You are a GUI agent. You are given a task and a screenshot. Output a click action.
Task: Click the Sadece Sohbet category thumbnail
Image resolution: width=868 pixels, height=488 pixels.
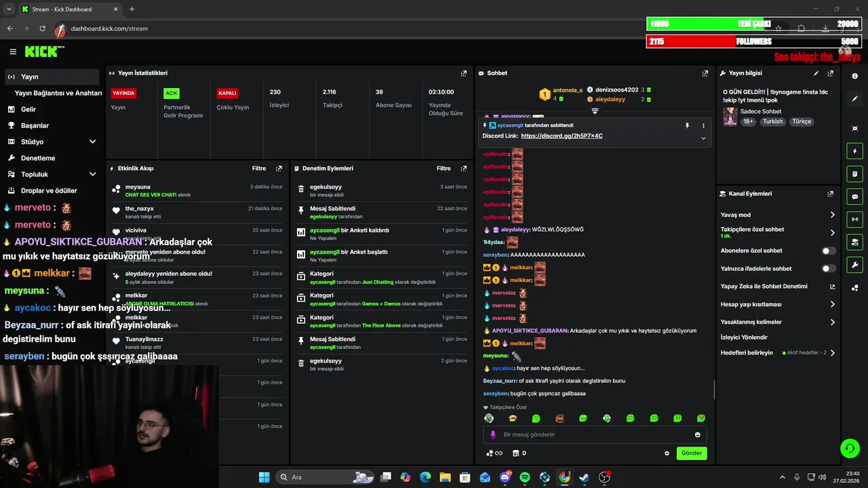pos(730,117)
